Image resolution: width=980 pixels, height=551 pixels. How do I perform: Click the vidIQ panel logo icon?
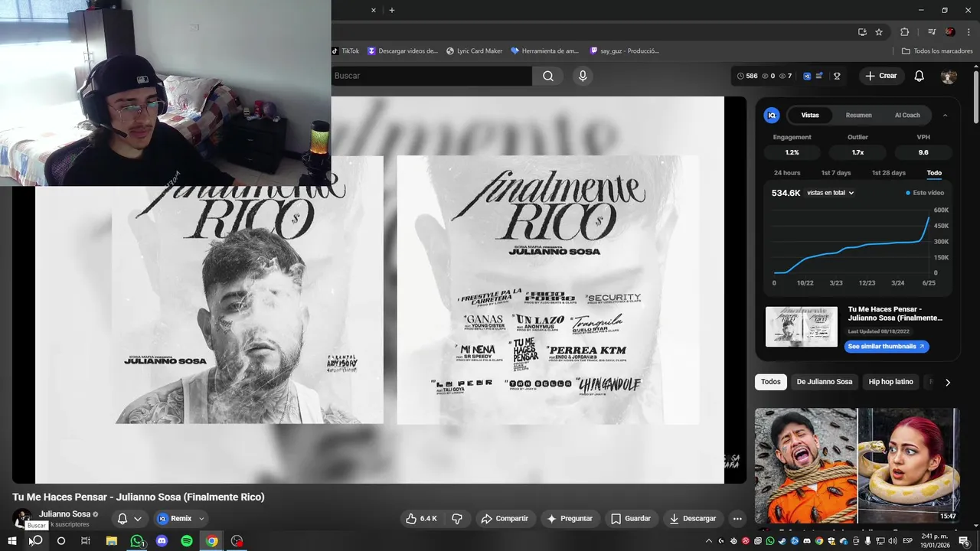point(772,115)
